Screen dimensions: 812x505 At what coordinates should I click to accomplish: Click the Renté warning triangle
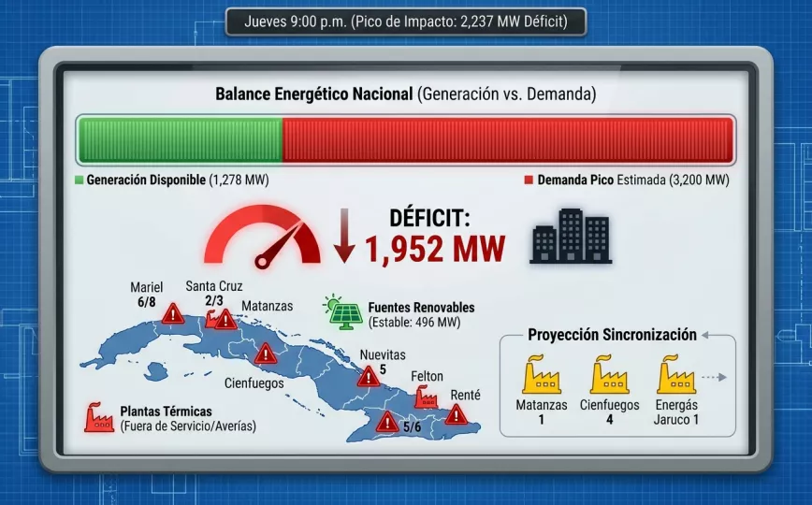tap(457, 414)
